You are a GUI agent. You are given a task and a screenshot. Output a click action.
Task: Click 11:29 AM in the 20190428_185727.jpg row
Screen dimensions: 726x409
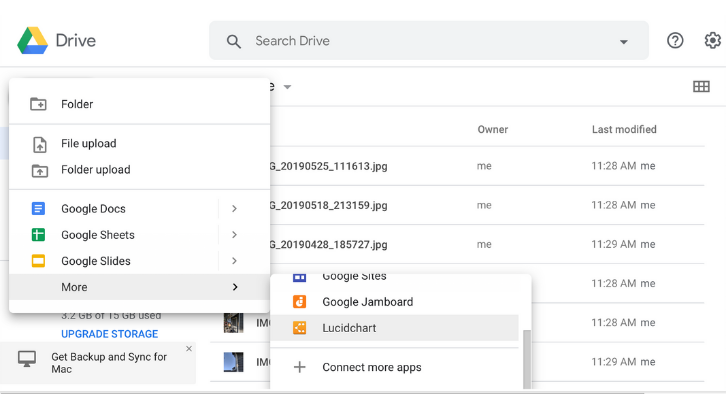tap(613, 244)
